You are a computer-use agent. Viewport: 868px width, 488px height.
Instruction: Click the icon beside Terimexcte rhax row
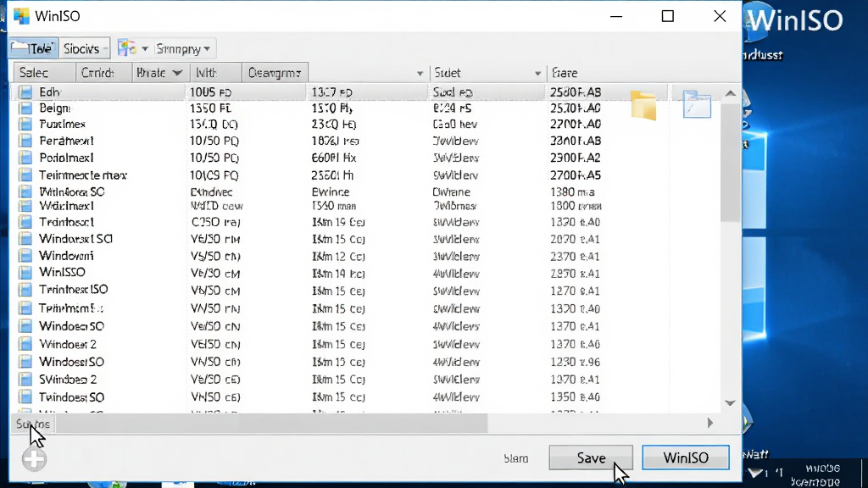[25, 175]
